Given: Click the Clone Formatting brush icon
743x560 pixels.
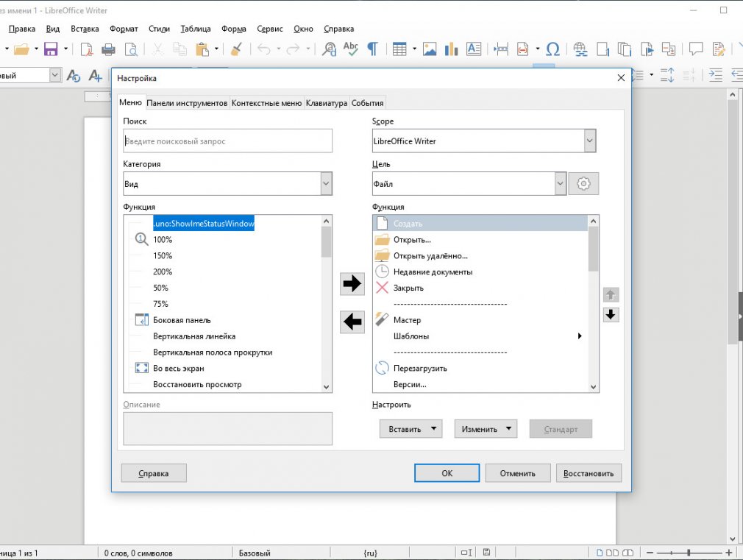Looking at the screenshot, I should (x=236, y=49).
